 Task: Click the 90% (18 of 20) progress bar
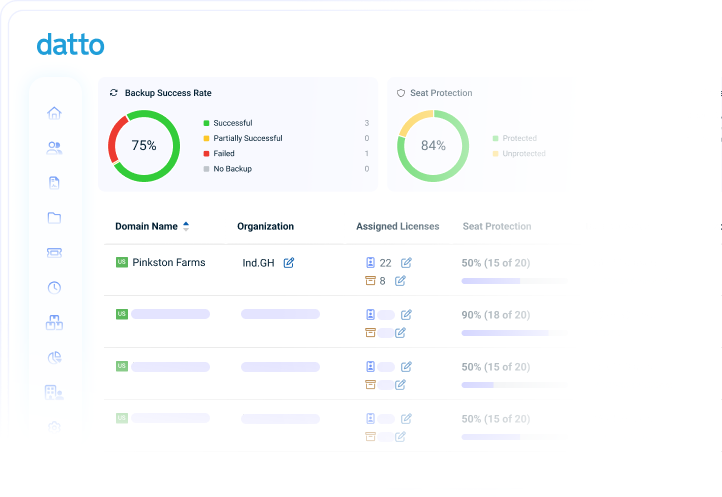click(513, 333)
